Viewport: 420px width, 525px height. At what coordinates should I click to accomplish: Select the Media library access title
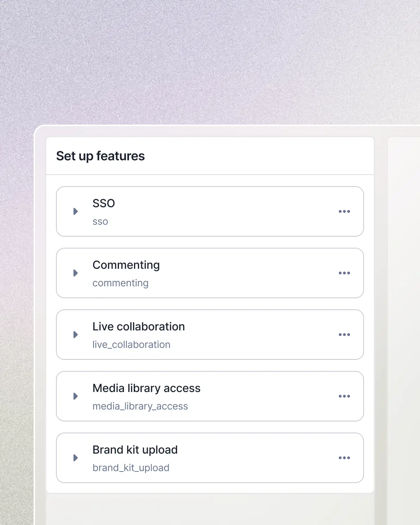(146, 388)
